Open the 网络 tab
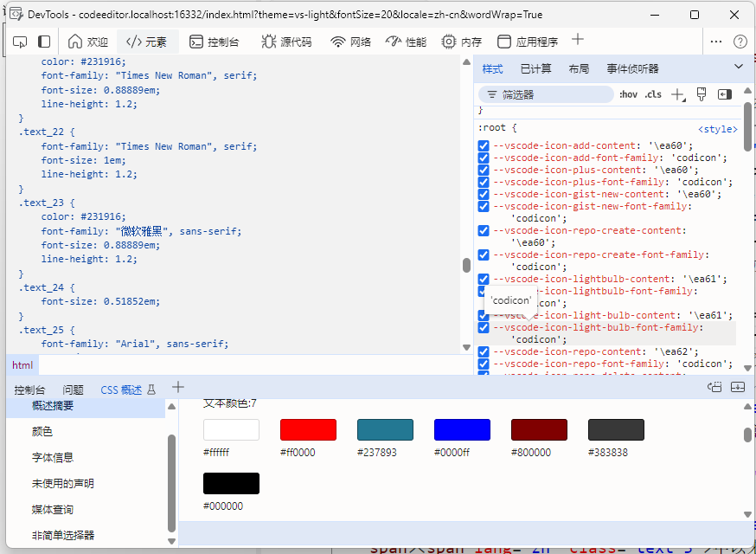This screenshot has height=554, width=756. 351,42
